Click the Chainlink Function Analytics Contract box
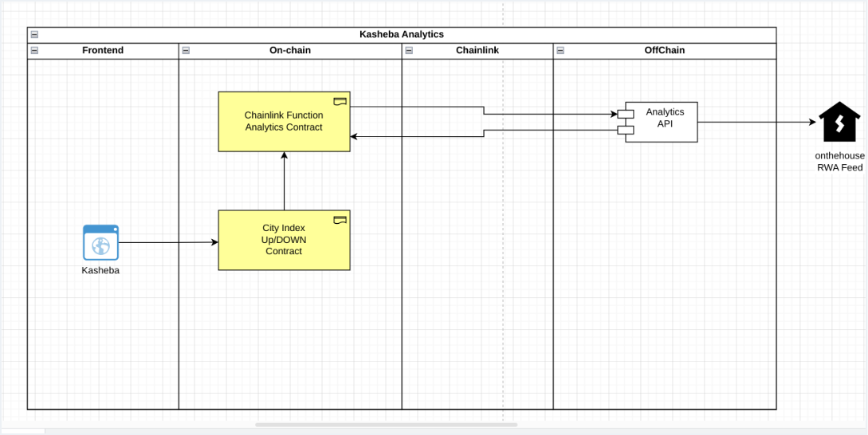868x435 pixels. [284, 122]
